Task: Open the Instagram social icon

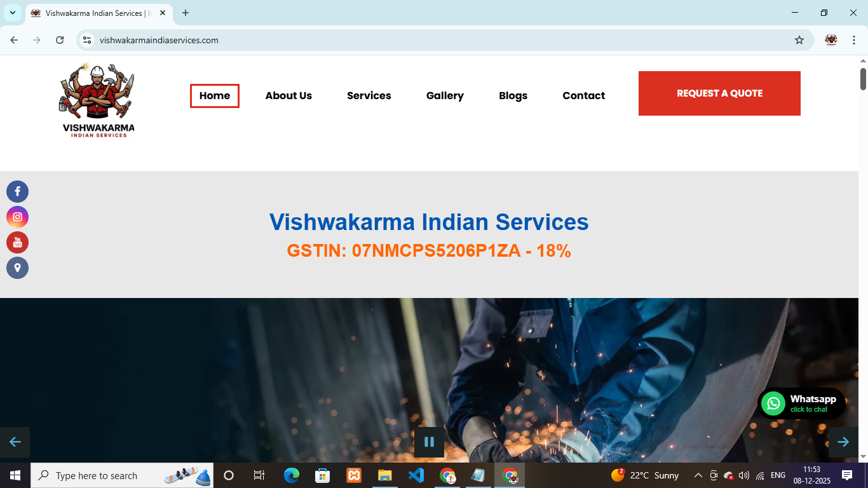Action: pyautogui.click(x=17, y=217)
